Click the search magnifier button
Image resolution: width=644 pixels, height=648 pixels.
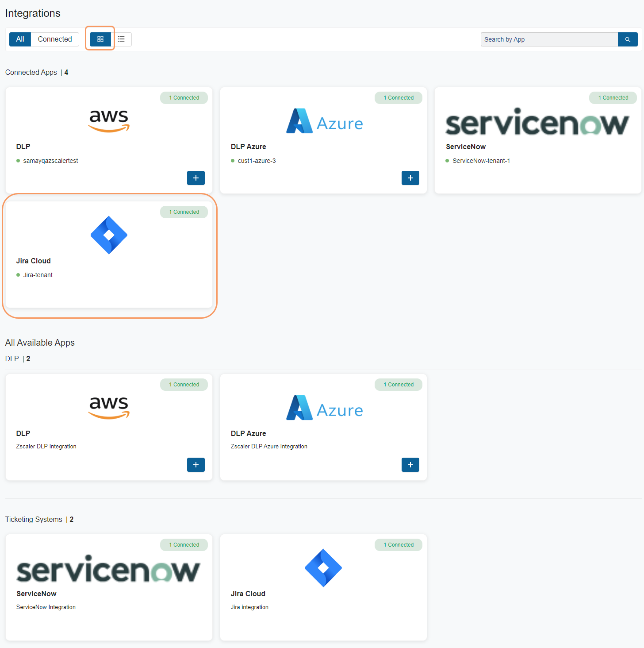627,39
